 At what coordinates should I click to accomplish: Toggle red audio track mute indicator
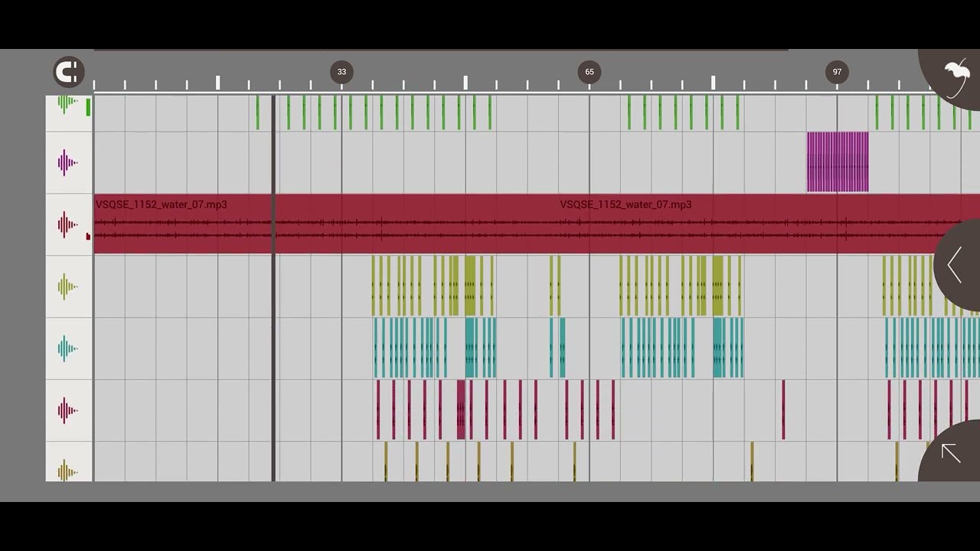click(88, 236)
